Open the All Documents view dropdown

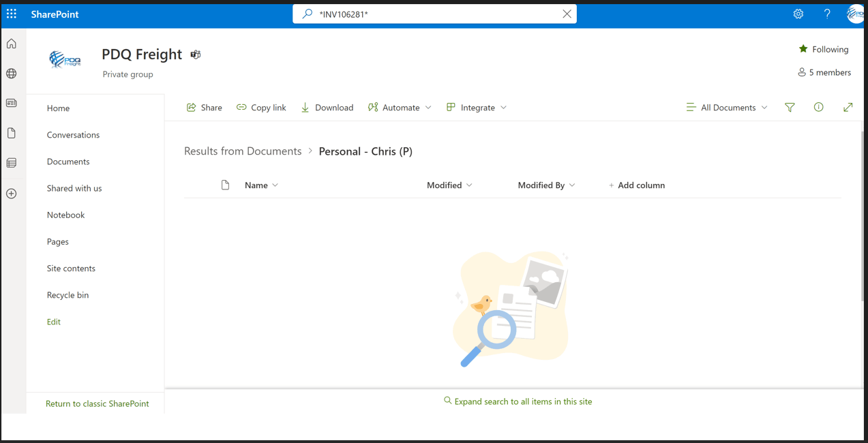[727, 107]
